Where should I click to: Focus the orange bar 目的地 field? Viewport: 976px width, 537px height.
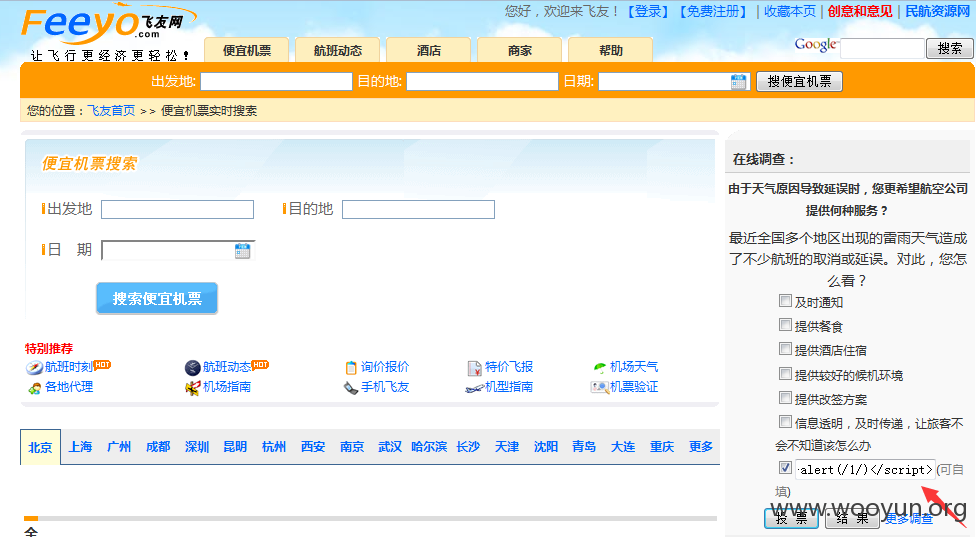(x=482, y=82)
